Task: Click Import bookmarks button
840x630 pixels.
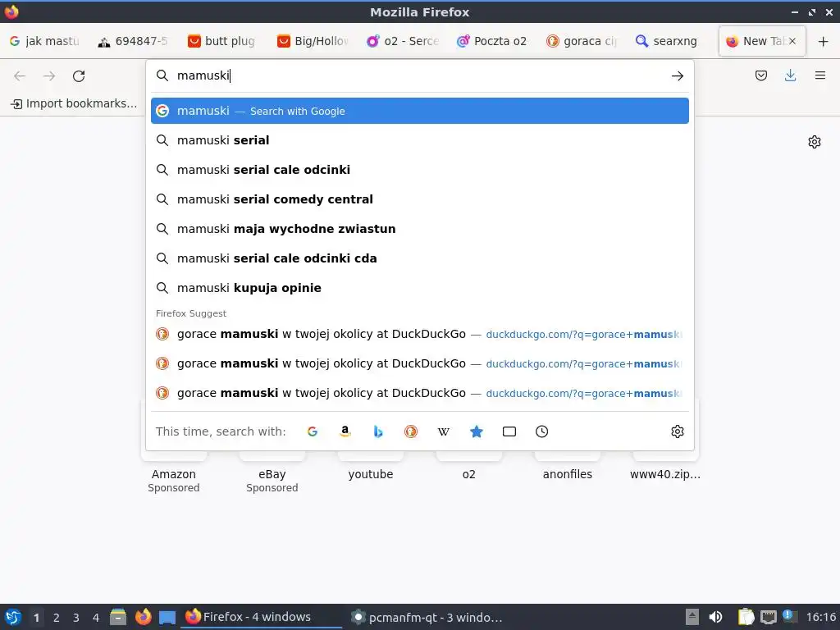Action: pyautogui.click(x=74, y=103)
